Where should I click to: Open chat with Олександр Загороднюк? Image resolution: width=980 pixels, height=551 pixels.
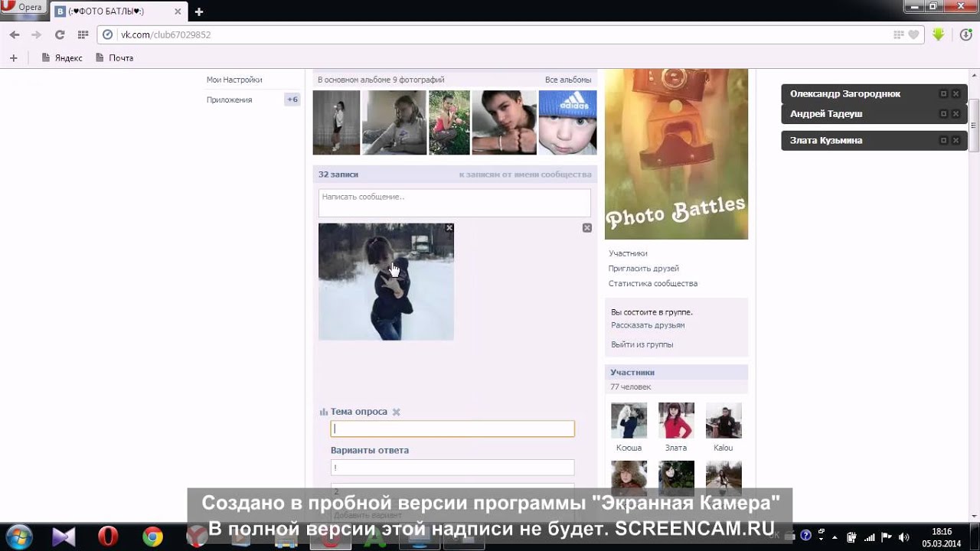click(845, 93)
